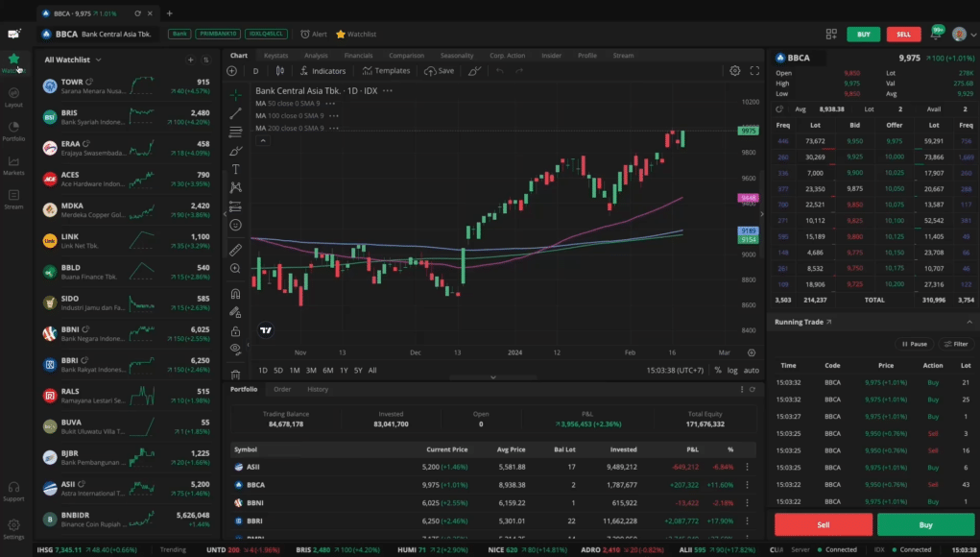Toggle hide all drawings eye icon
Image resolution: width=980 pixels, height=557 pixels.
click(236, 348)
